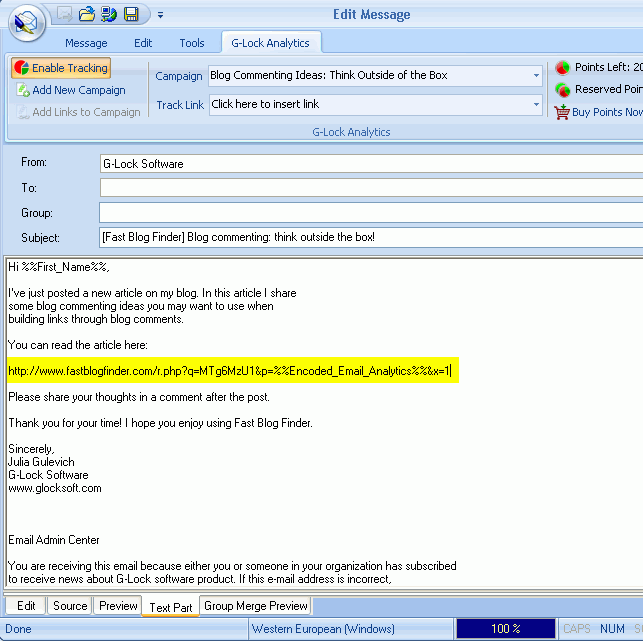
Task: Click Add Links to Campaign
Action: click(x=78, y=112)
